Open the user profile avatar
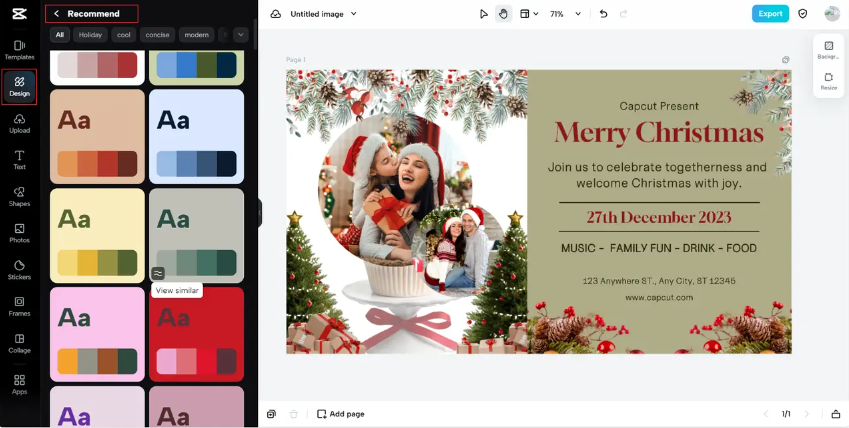The width and height of the screenshot is (849, 428). click(832, 14)
